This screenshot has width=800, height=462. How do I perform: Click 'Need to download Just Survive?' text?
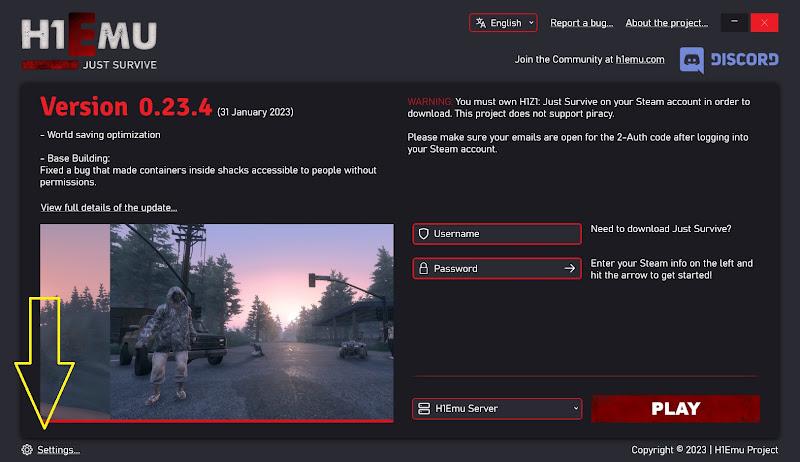coord(661,229)
